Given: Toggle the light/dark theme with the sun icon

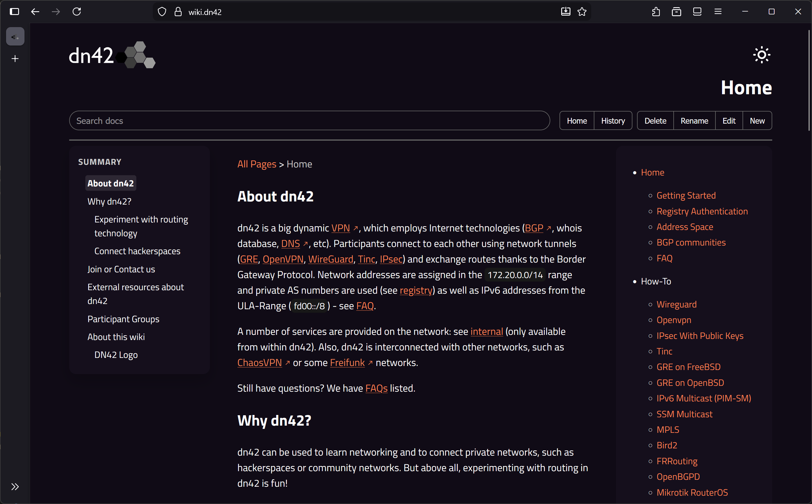Looking at the screenshot, I should point(761,55).
